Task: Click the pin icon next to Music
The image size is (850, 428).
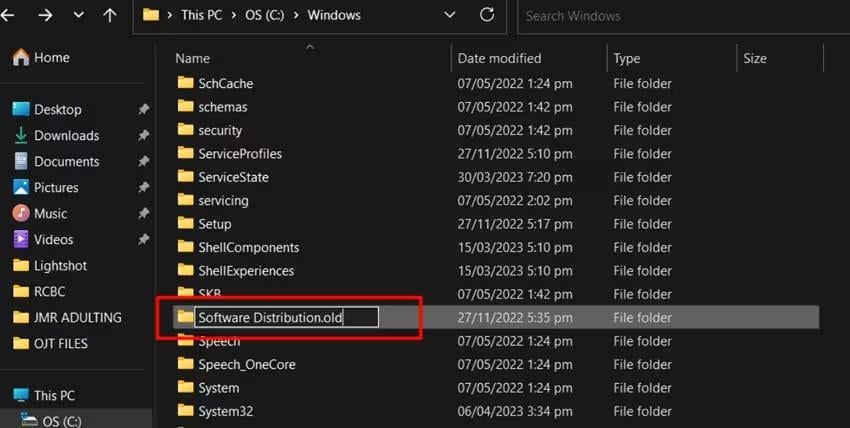Action: tap(143, 213)
